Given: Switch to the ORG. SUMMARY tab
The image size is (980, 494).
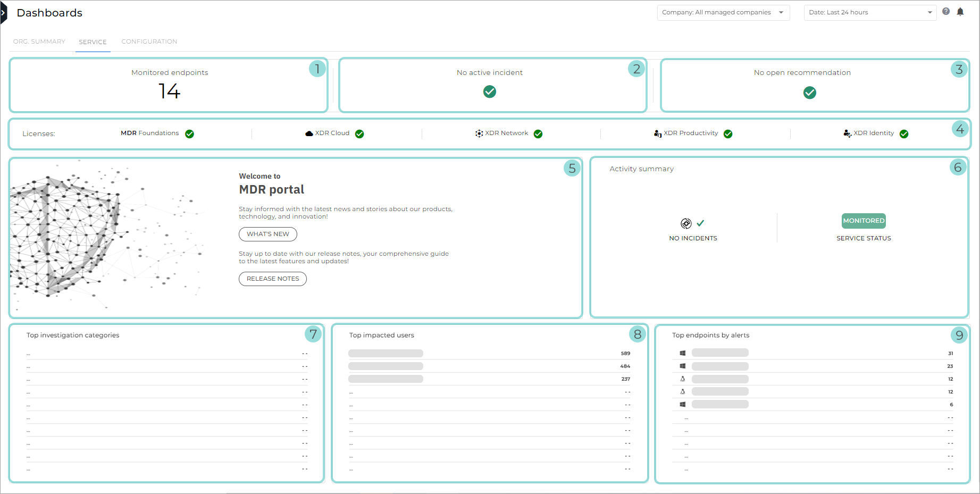Looking at the screenshot, I should (39, 41).
